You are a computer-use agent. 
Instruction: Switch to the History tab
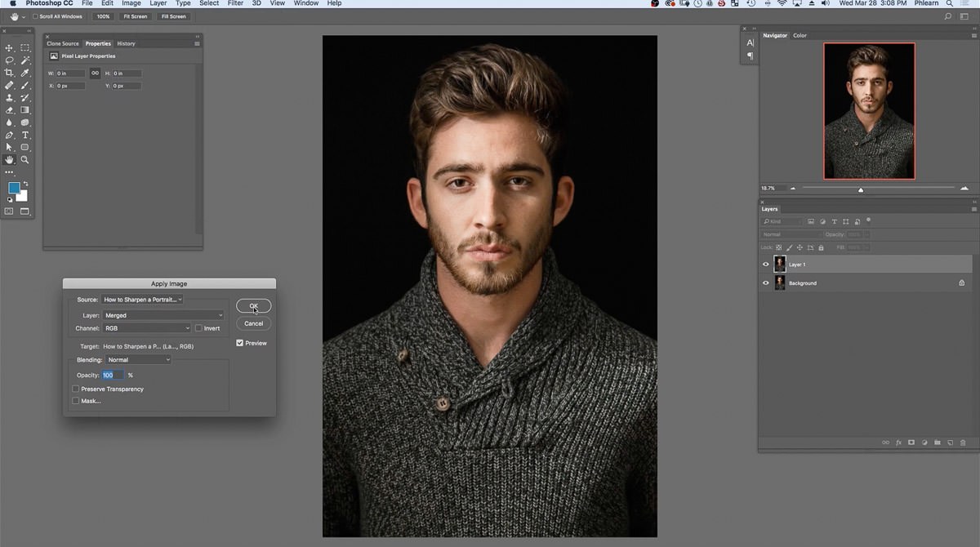pyautogui.click(x=126, y=43)
